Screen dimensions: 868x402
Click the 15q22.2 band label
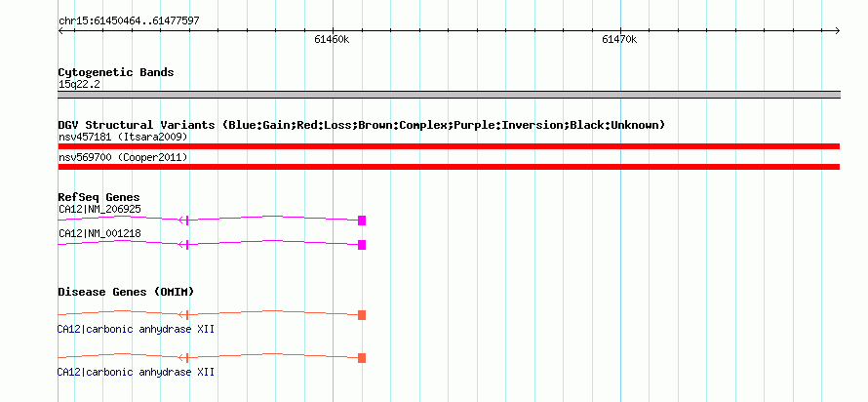point(79,85)
